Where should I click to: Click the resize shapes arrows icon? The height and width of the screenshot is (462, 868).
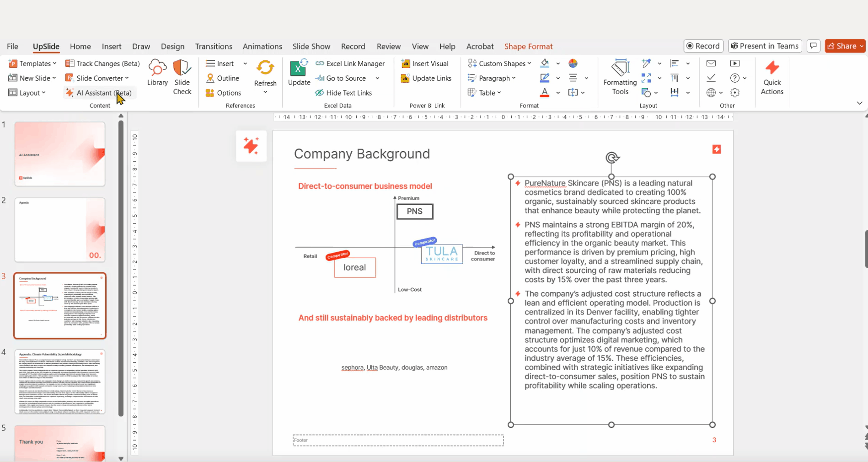pos(646,78)
